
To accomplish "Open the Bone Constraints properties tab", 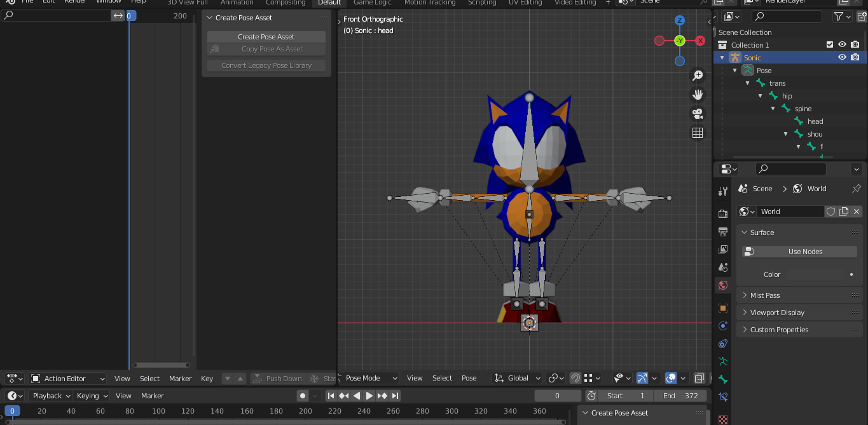I will 723,397.
